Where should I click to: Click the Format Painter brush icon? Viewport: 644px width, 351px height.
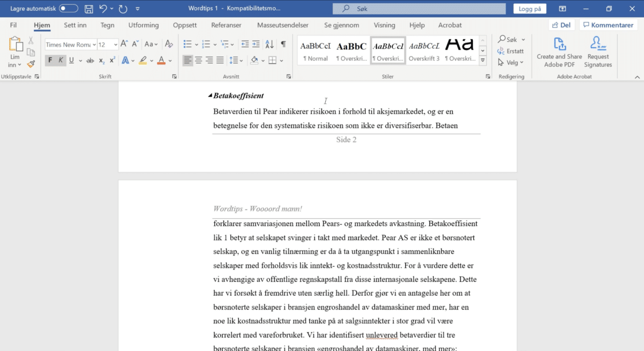coord(31,64)
